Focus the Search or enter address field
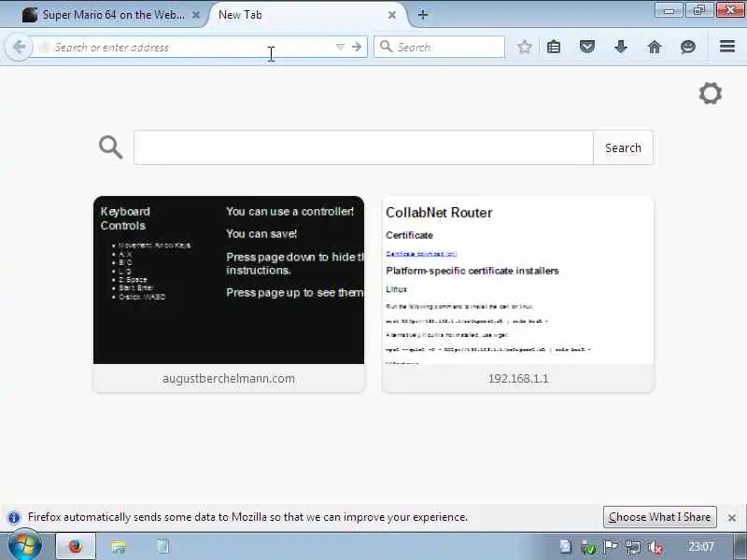The height and width of the screenshot is (560, 747). click(190, 48)
